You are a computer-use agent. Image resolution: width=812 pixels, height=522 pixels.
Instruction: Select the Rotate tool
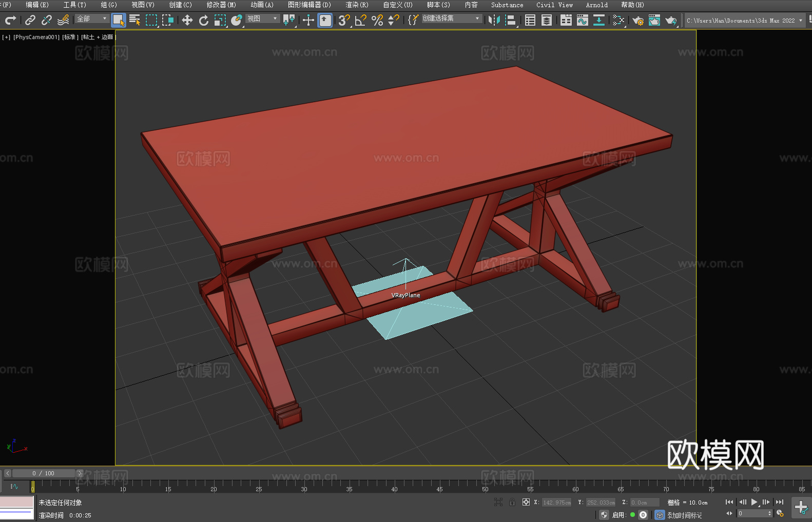click(x=204, y=20)
